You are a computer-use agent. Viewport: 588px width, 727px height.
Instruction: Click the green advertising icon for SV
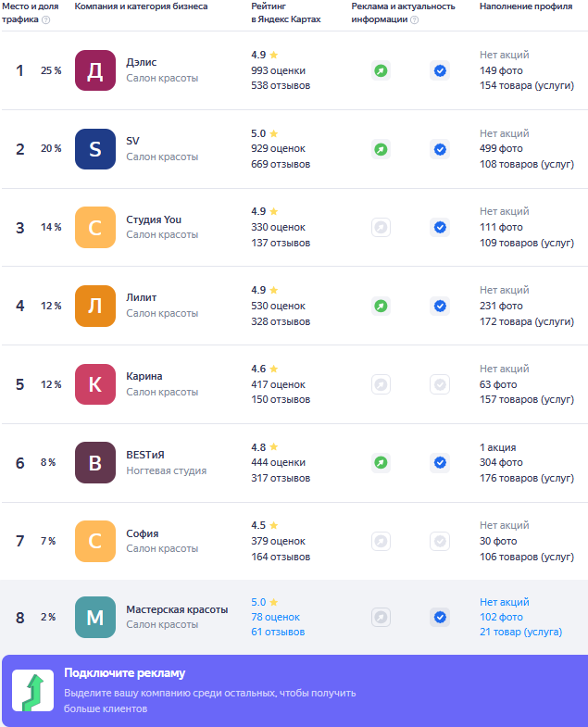381,149
